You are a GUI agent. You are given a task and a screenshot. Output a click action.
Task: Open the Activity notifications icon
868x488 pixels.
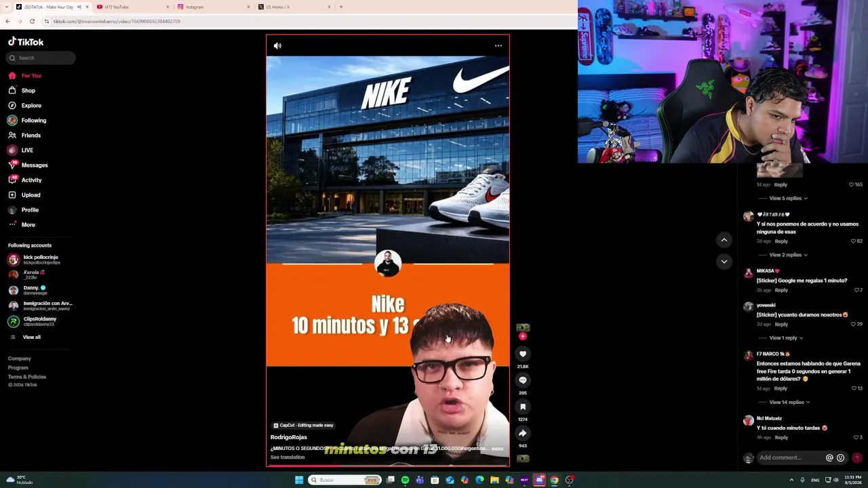tap(12, 180)
